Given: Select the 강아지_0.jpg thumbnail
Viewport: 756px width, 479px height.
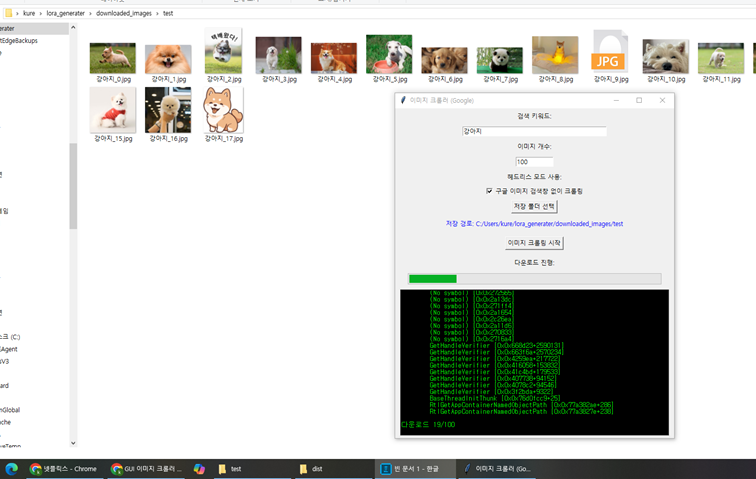Looking at the screenshot, I should [112, 57].
